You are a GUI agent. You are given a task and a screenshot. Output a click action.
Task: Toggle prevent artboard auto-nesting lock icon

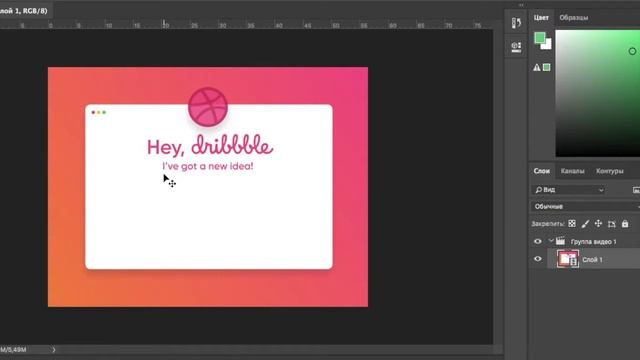[611, 224]
